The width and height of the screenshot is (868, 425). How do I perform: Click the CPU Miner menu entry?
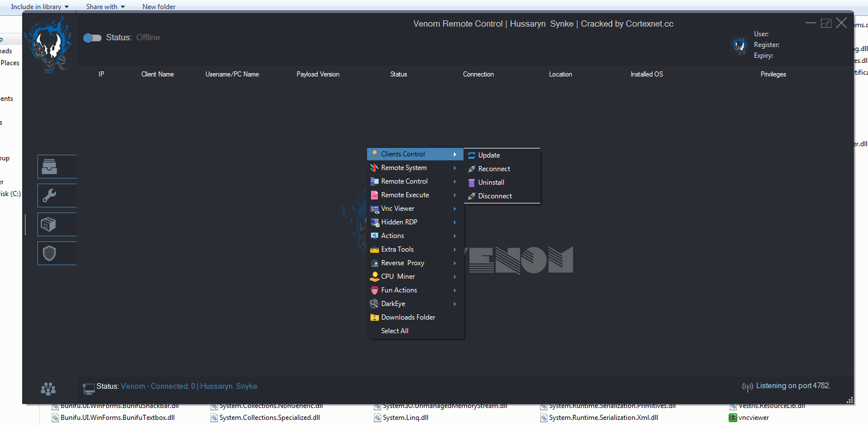click(x=414, y=276)
